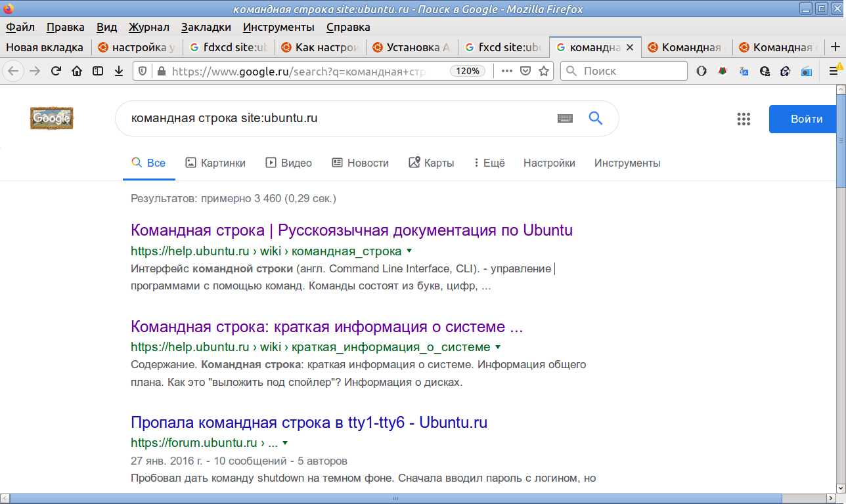Go to the Firefox home page
The image size is (846, 504).
pyautogui.click(x=77, y=71)
